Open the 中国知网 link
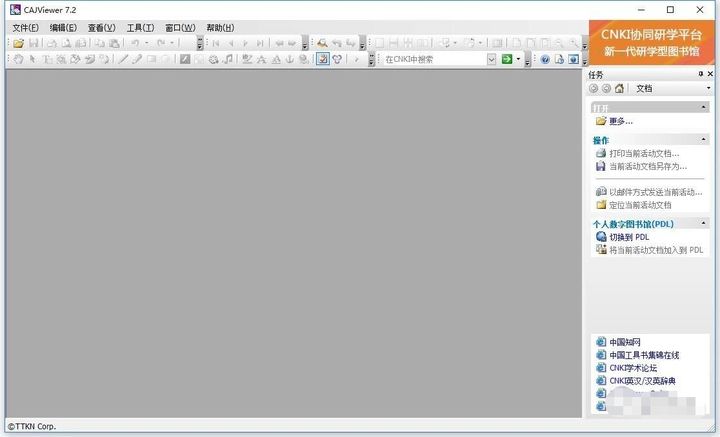Screen dimensions: 720x437 click(624, 342)
